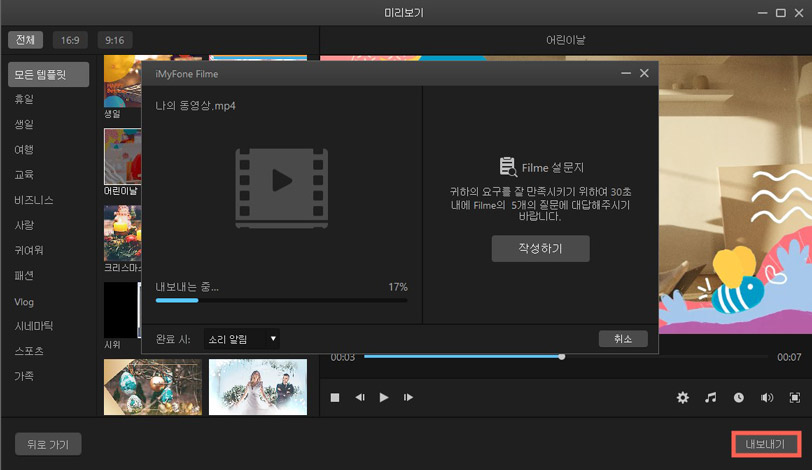Select the 생일 balloon template thumbnail
812x470 pixels.
pyautogui.click(x=123, y=81)
